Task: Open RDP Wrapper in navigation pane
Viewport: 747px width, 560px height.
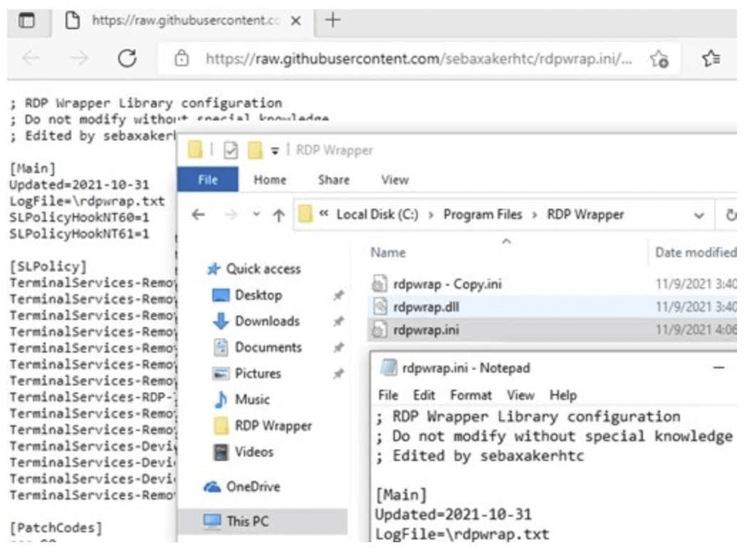Action: pyautogui.click(x=273, y=426)
